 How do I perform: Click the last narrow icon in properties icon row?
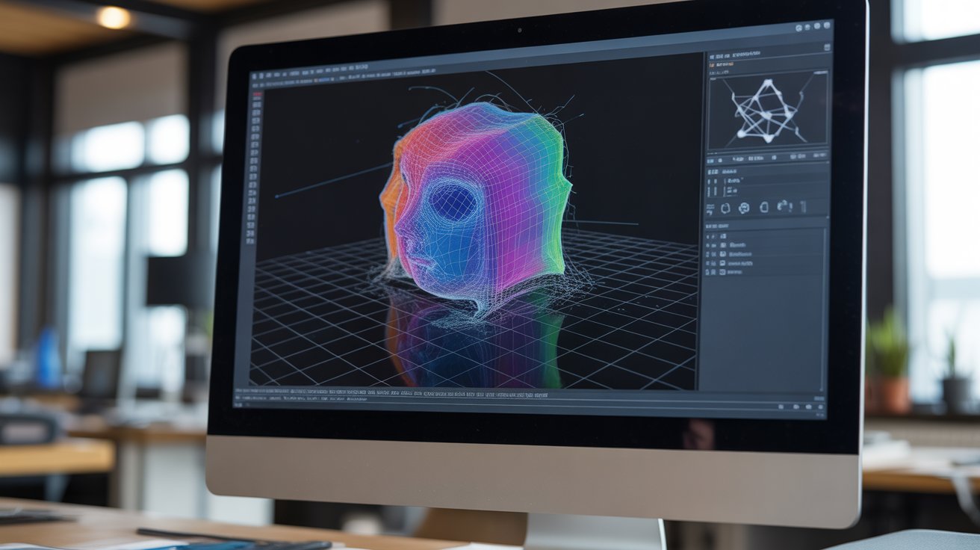tap(803, 208)
